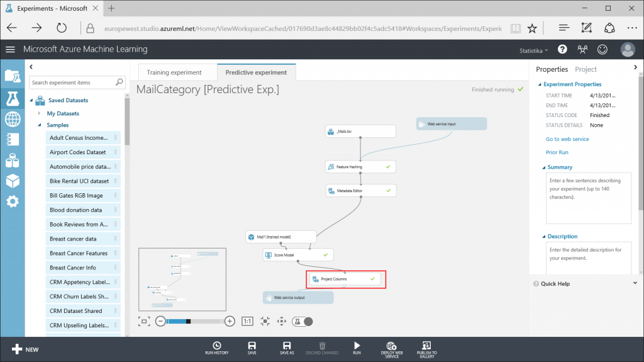This screenshot has width=644, height=362.
Task: Collapse Experiment Properties section
Action: coord(540,84)
